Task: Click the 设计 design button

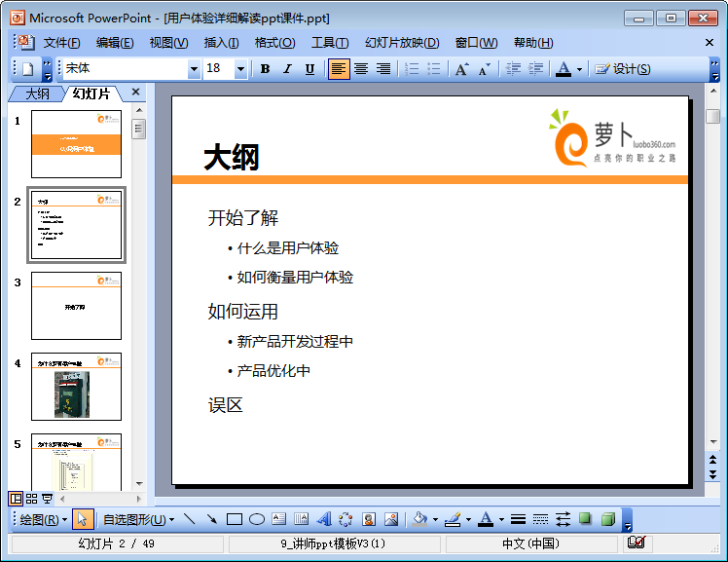Action: point(623,69)
